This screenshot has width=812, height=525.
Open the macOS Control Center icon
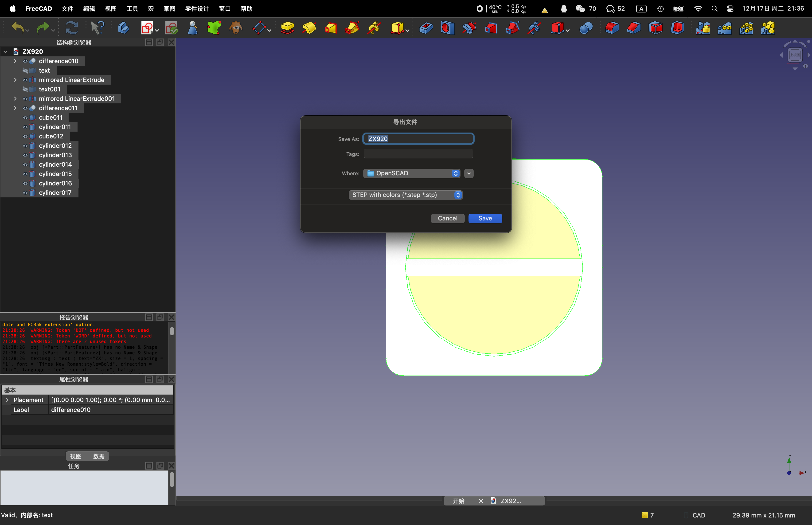tap(730, 9)
